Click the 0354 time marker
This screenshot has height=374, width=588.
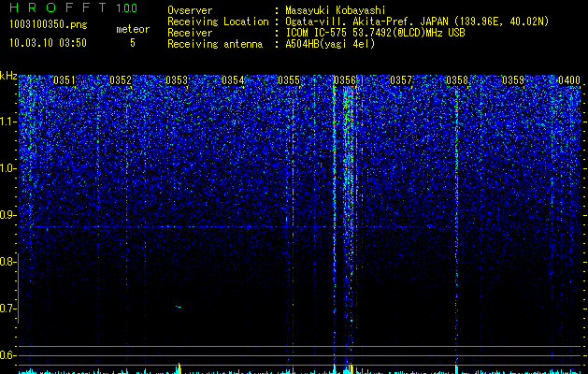(233, 80)
